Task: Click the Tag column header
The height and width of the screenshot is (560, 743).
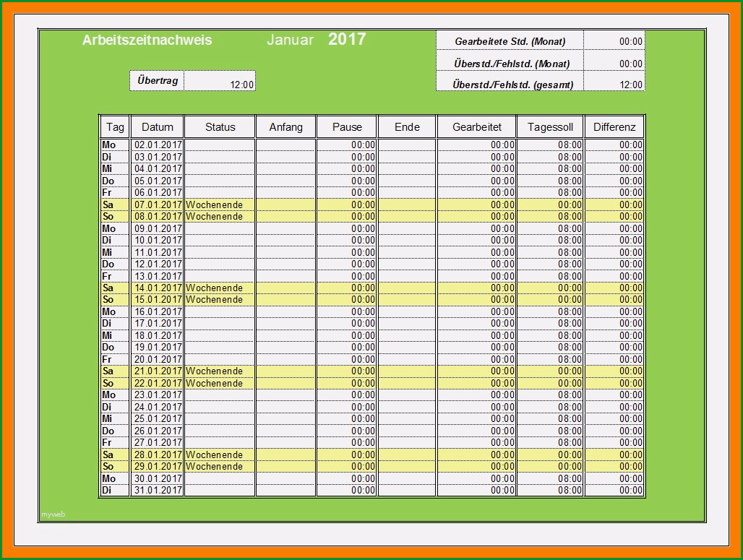Action: (115, 127)
